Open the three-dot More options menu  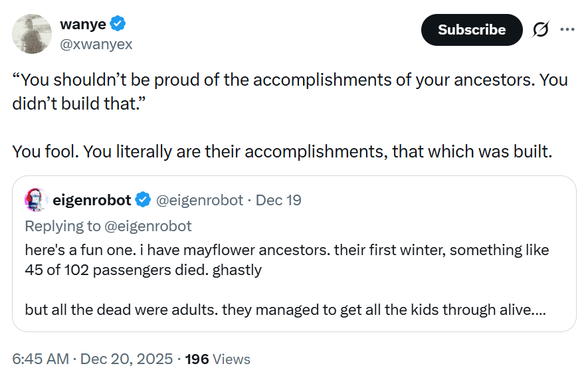[x=567, y=29]
